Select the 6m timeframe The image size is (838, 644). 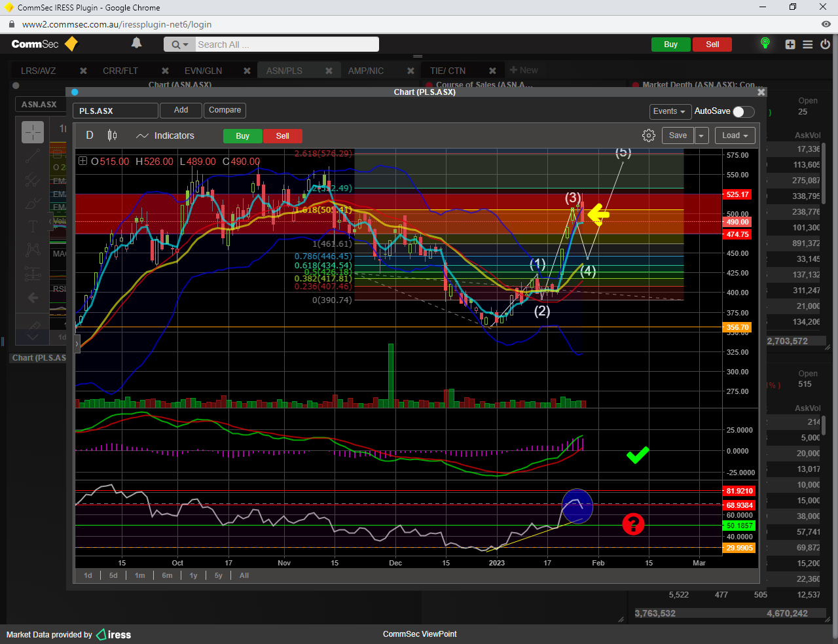pyautogui.click(x=167, y=575)
